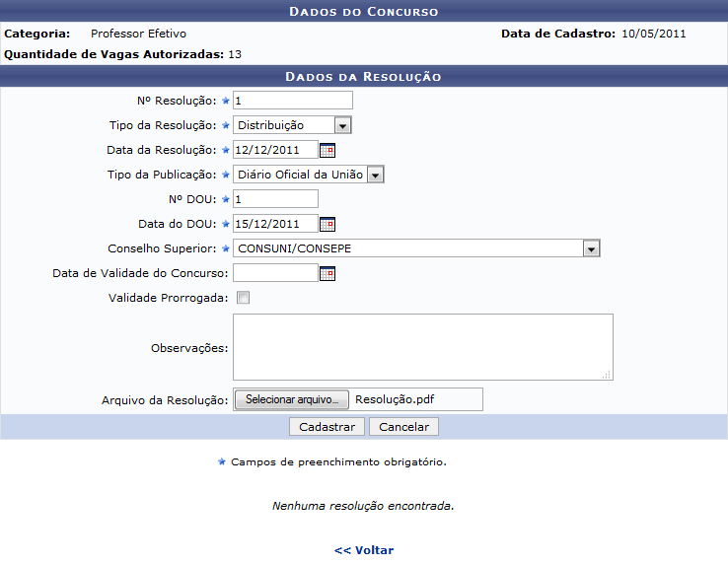The height and width of the screenshot is (565, 728).
Task: Click the Selecionar arquivo button
Action: coord(291,399)
